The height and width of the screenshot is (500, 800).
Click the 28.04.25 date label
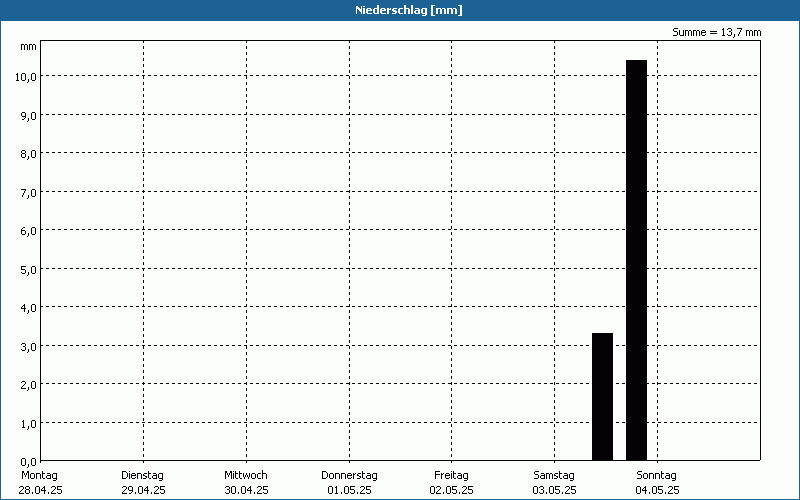tap(40, 490)
